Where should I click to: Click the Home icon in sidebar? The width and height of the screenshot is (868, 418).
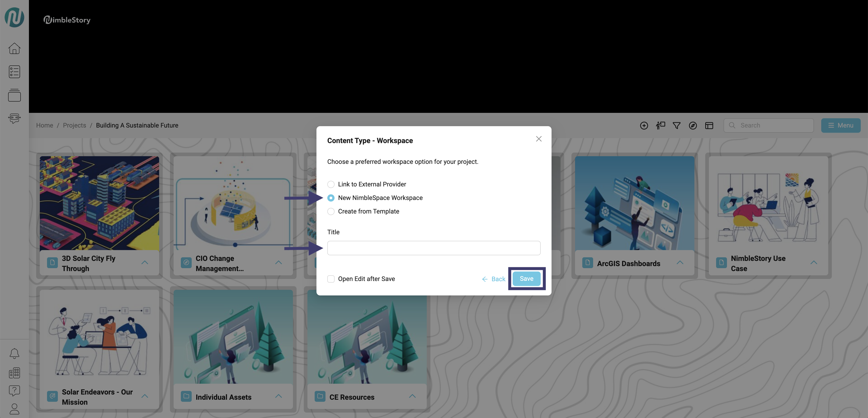tap(14, 48)
